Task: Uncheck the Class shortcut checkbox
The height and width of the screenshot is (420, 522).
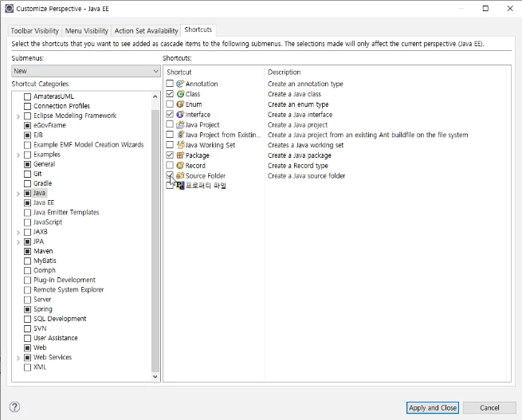Action: [170, 93]
